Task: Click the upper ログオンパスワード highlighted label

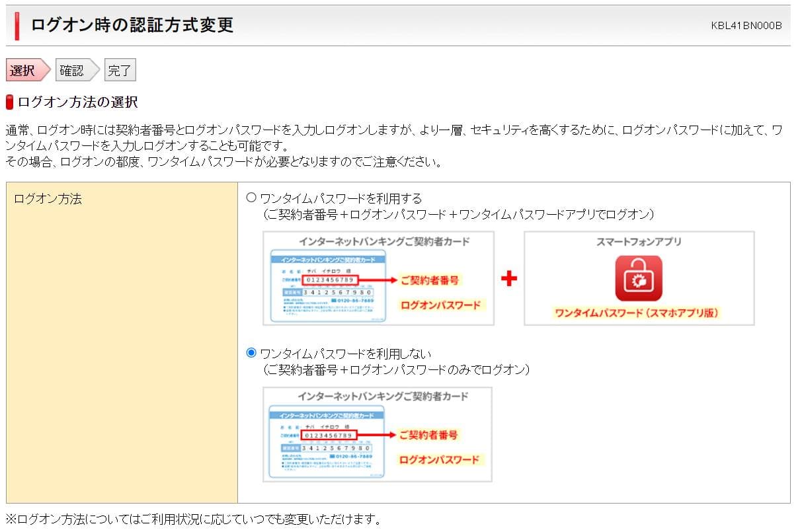Action: point(441,305)
